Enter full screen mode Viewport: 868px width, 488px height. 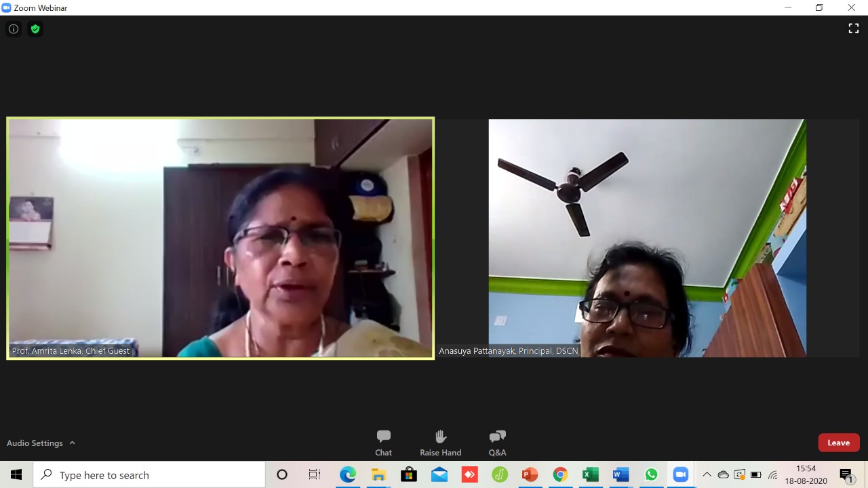[853, 28]
